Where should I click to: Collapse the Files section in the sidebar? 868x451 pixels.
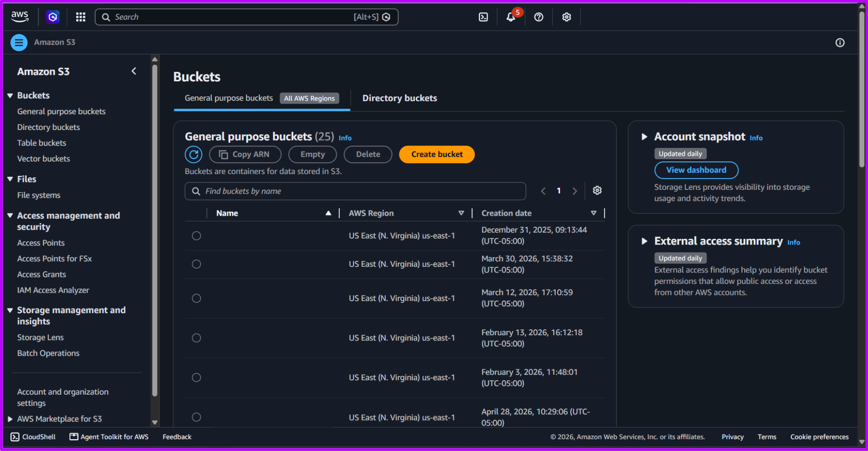point(10,179)
